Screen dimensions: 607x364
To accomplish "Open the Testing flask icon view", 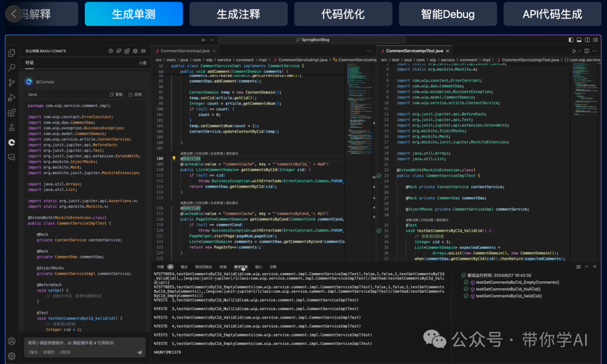I will coord(12,128).
